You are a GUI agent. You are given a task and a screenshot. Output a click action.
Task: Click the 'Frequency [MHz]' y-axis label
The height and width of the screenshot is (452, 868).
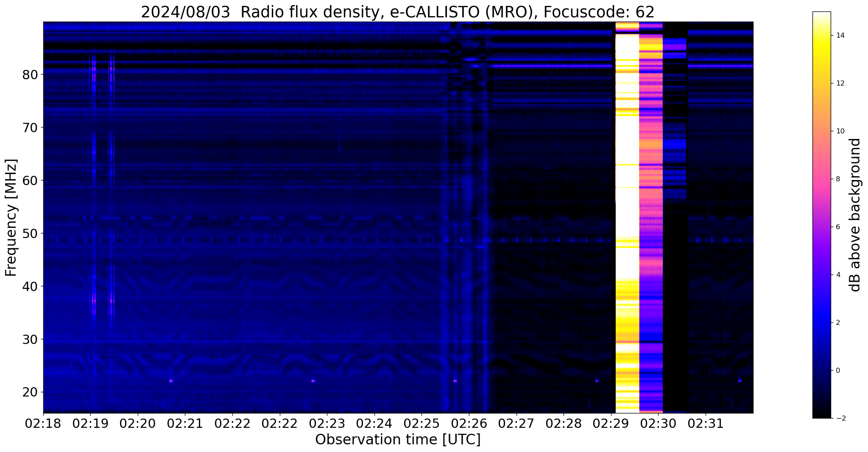pos(11,218)
